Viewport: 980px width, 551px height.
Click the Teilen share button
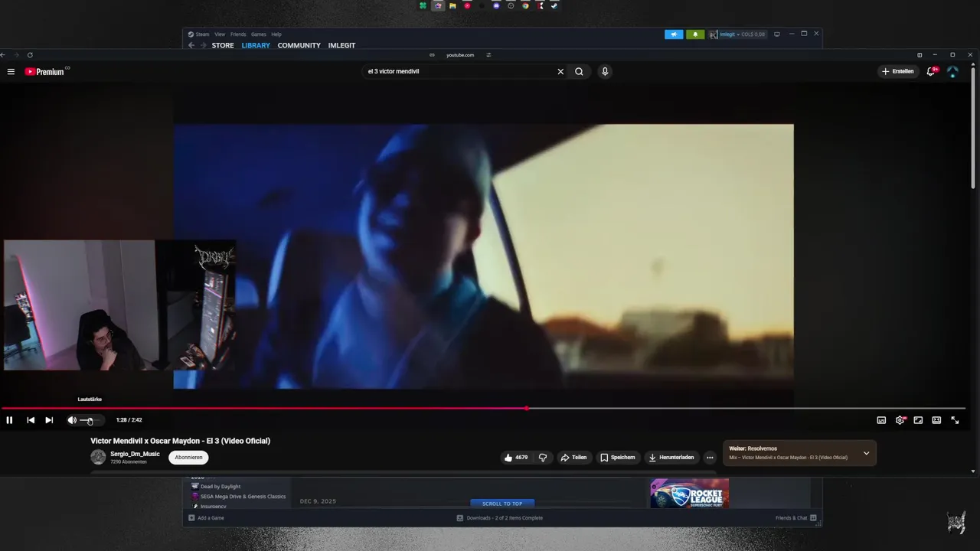pos(573,458)
